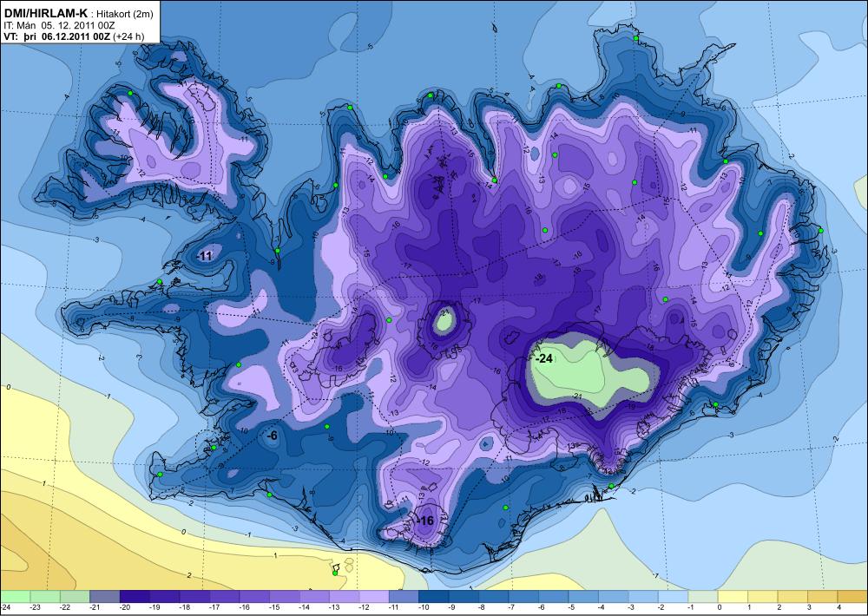Click the 'Hitakort (2m)' map type label

pyautogui.click(x=125, y=14)
